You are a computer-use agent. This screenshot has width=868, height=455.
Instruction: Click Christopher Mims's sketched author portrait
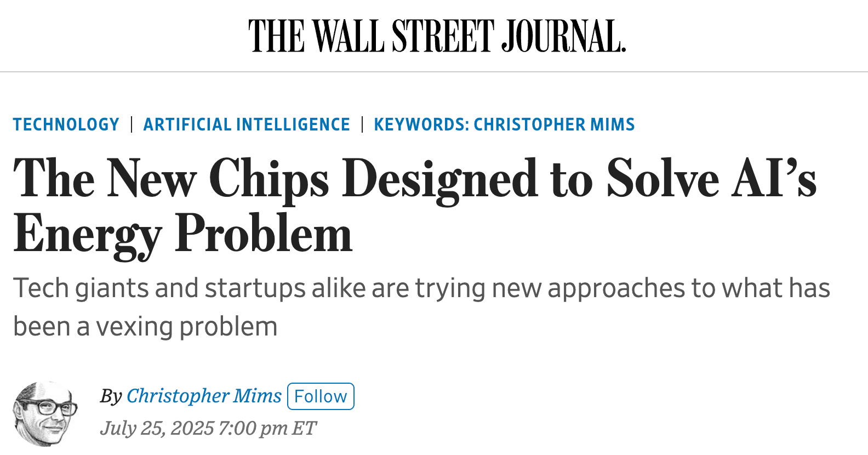[x=45, y=413]
